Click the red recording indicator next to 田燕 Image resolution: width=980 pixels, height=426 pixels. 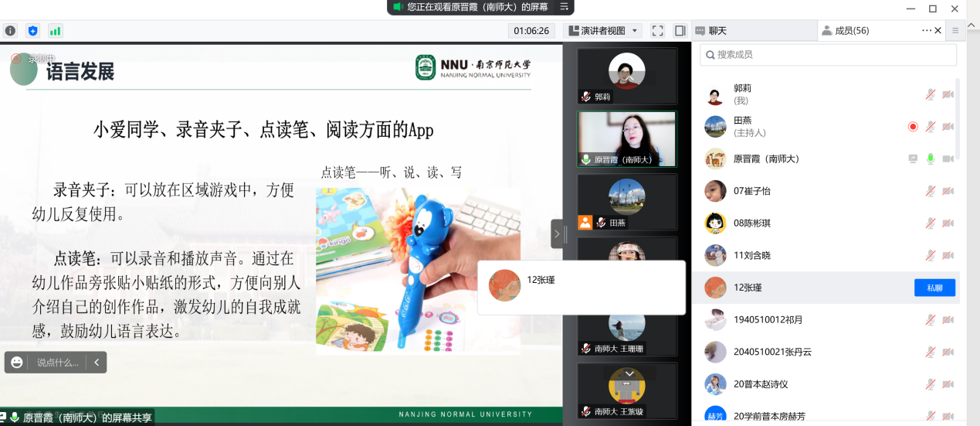coord(913,126)
